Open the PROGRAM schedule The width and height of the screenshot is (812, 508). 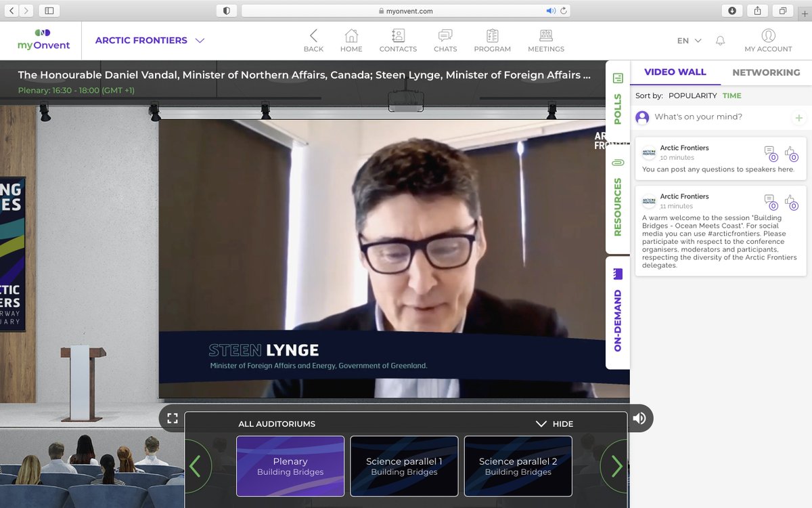click(492, 41)
